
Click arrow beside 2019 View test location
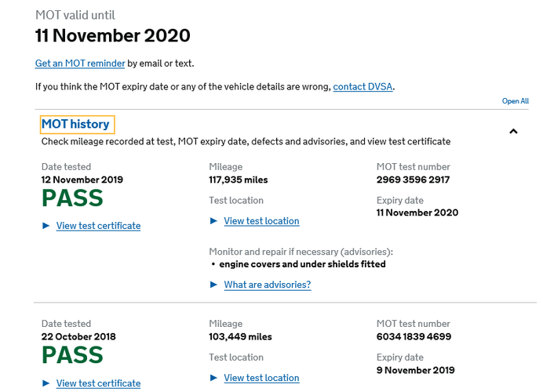(x=213, y=221)
